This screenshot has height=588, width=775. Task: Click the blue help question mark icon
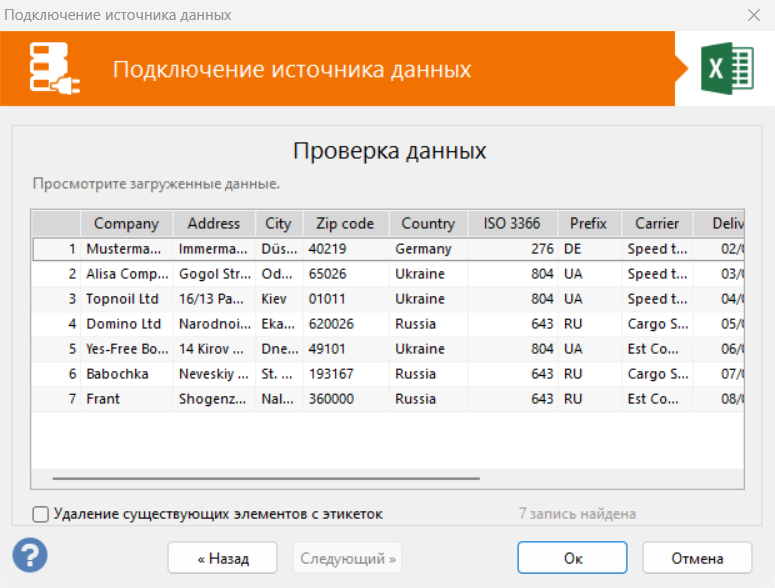pyautogui.click(x=30, y=555)
